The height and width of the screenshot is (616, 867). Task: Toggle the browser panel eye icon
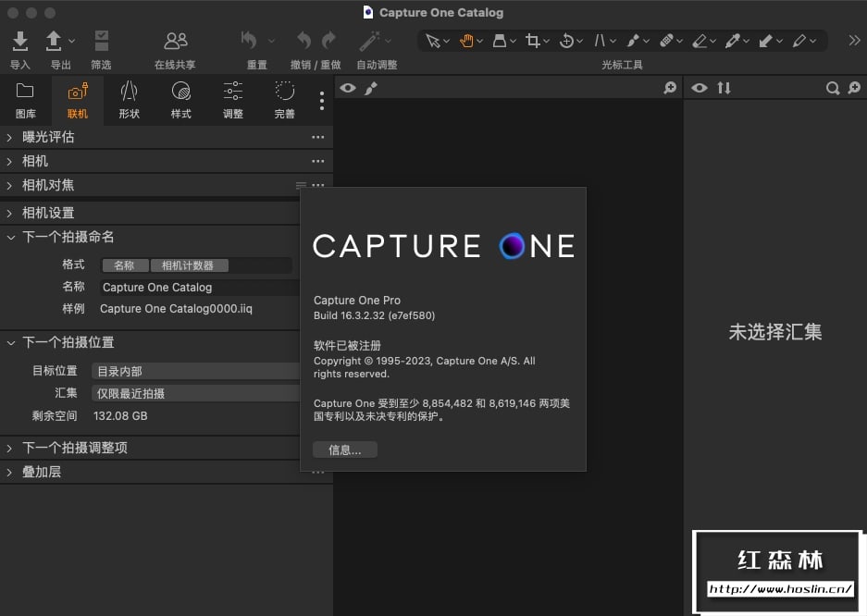[x=700, y=88]
